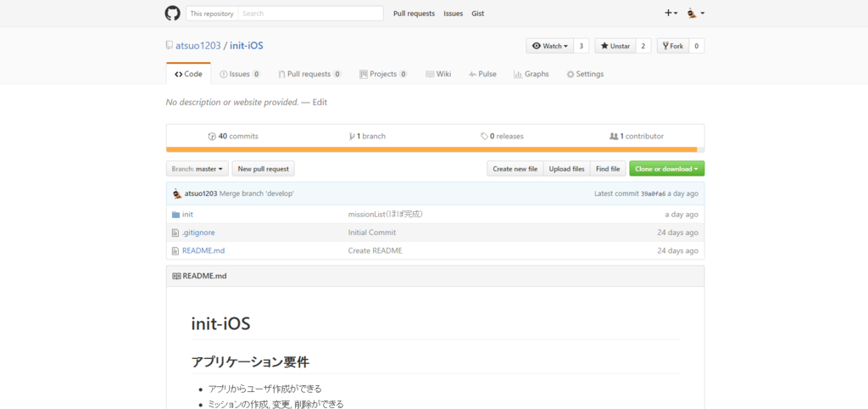Switch to the repository Pull requests tab
Screen dimensions: 868x409
point(309,74)
